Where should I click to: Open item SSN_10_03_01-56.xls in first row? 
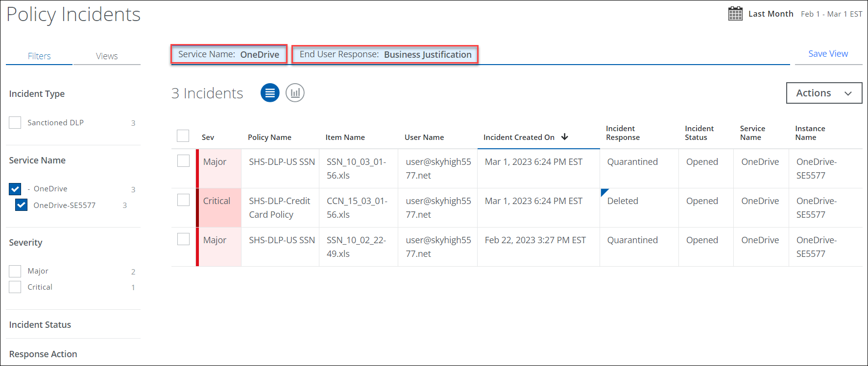click(356, 168)
